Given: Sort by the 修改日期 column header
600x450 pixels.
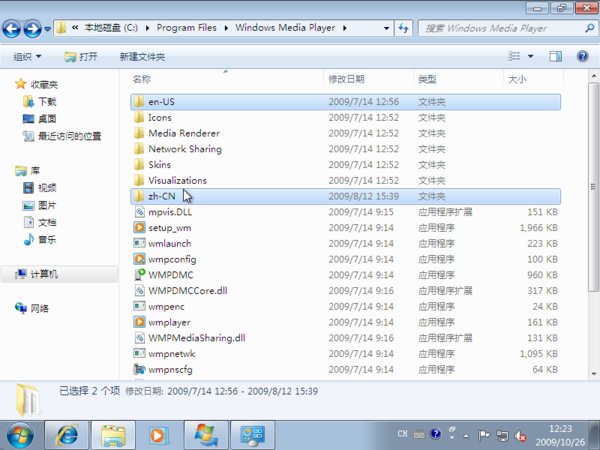Looking at the screenshot, I should (346, 79).
